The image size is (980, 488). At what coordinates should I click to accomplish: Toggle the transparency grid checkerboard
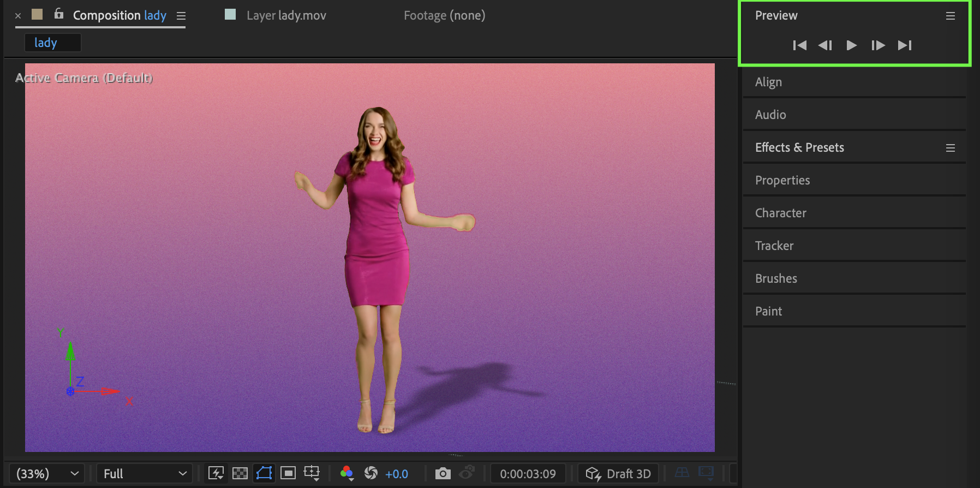tap(240, 473)
